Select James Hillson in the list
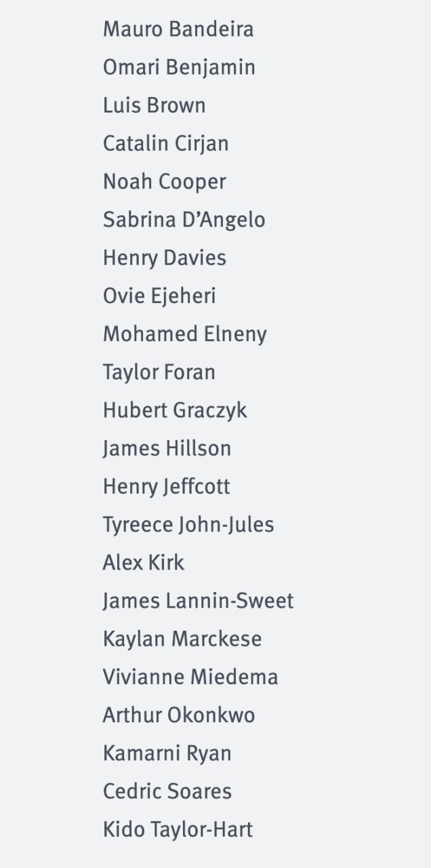Viewport: 431px width, 868px height. click(167, 448)
